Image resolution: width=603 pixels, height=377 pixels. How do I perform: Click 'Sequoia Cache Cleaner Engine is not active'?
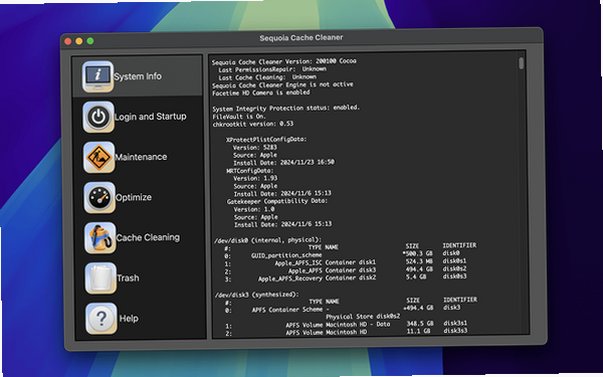(x=283, y=85)
